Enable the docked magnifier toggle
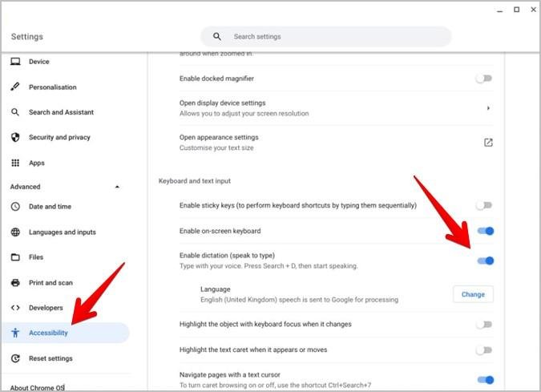This screenshot has height=392, width=541. [483, 79]
